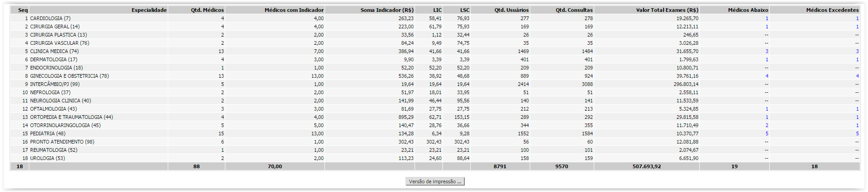The image size is (868, 192).
Task: Open Médicos Excedentes link for CLINICA MEDICA
Action: [857, 51]
